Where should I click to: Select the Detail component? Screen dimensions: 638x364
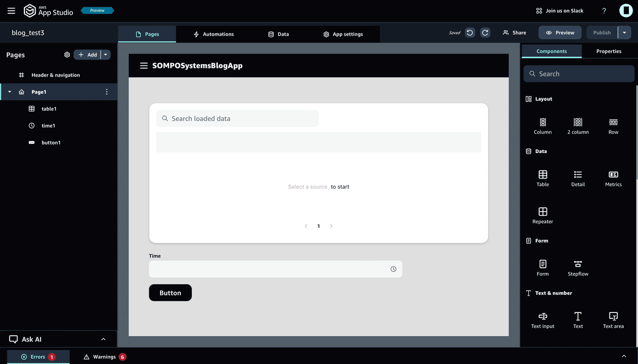[x=578, y=178]
